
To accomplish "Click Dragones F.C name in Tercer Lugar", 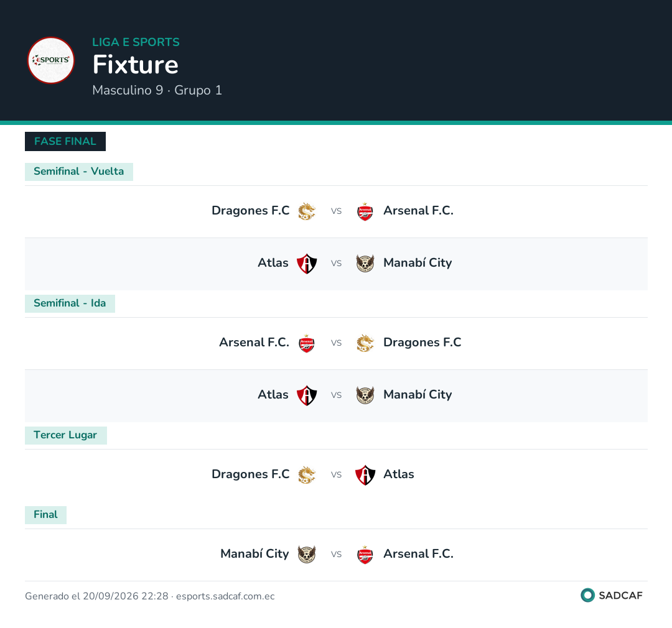I will click(x=251, y=474).
